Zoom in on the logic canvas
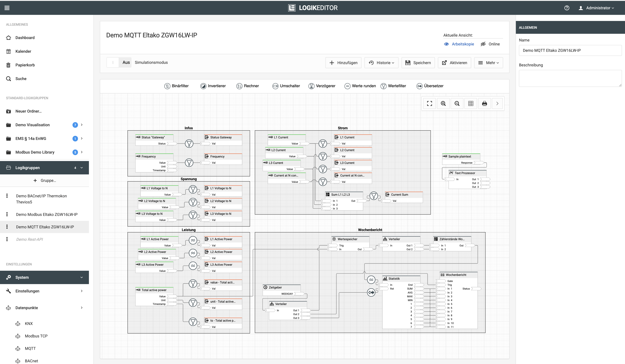 pyautogui.click(x=443, y=103)
